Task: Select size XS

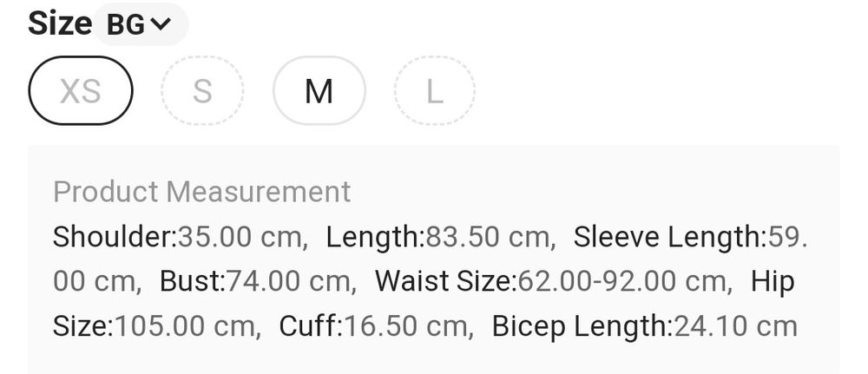Action: [x=81, y=90]
